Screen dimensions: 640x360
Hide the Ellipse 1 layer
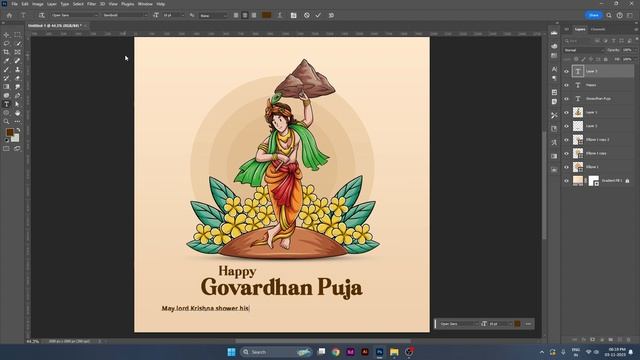coord(567,167)
